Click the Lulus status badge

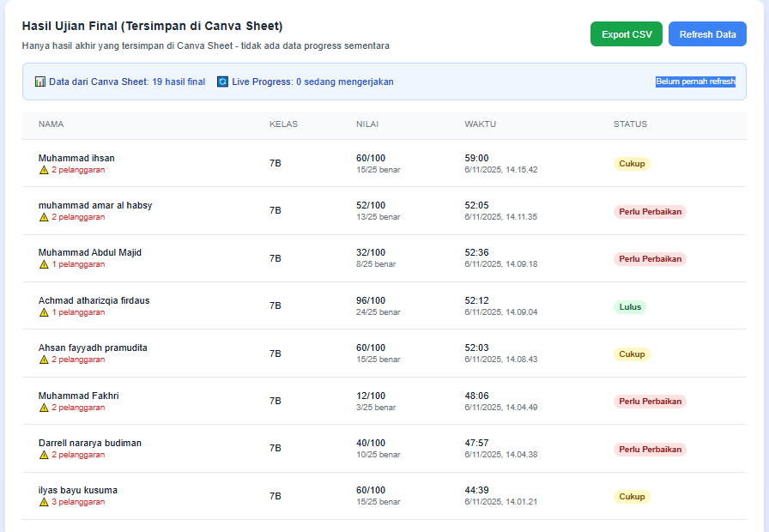pos(629,306)
